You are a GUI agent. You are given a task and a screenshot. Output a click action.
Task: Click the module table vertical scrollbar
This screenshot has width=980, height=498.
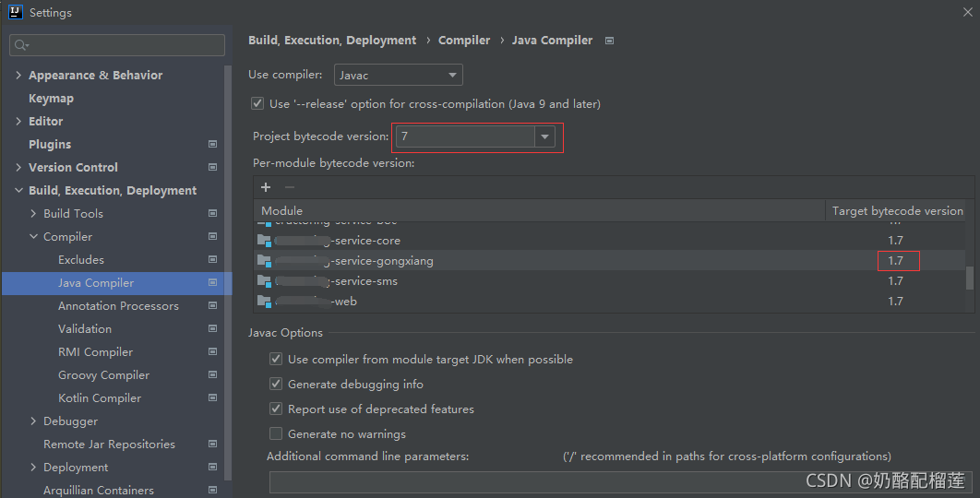pyautogui.click(x=969, y=278)
